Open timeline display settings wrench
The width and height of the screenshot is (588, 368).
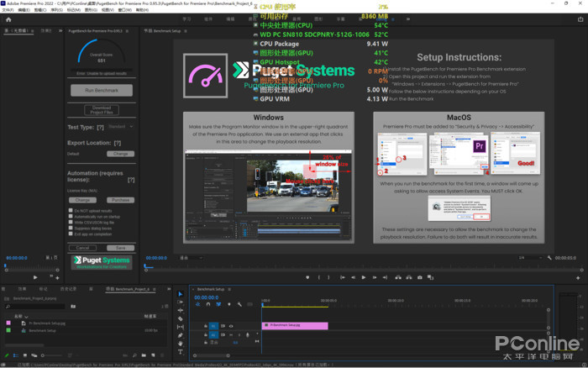[x=239, y=304]
